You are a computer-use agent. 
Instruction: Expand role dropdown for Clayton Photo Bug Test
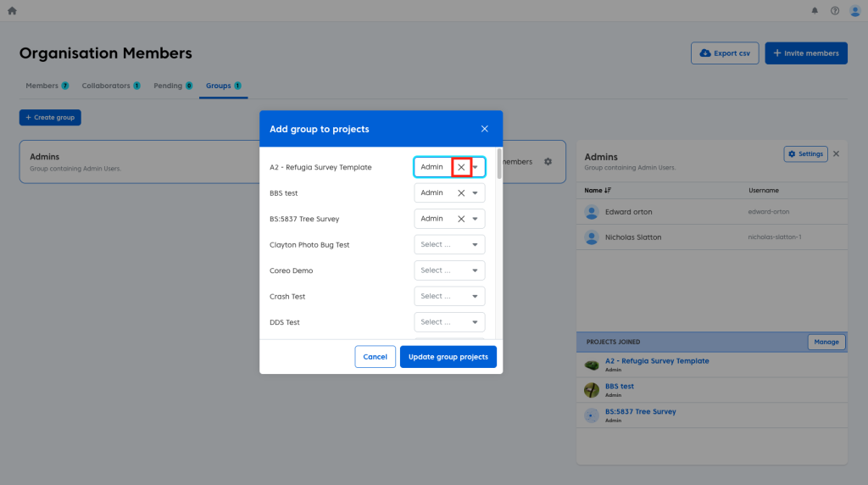pos(449,245)
